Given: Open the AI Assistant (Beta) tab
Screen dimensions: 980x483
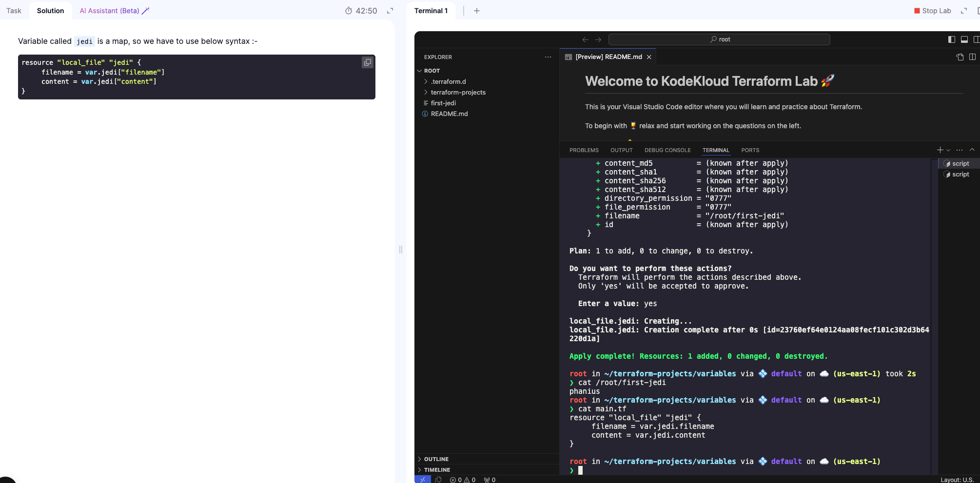Looking at the screenshot, I should pos(114,11).
